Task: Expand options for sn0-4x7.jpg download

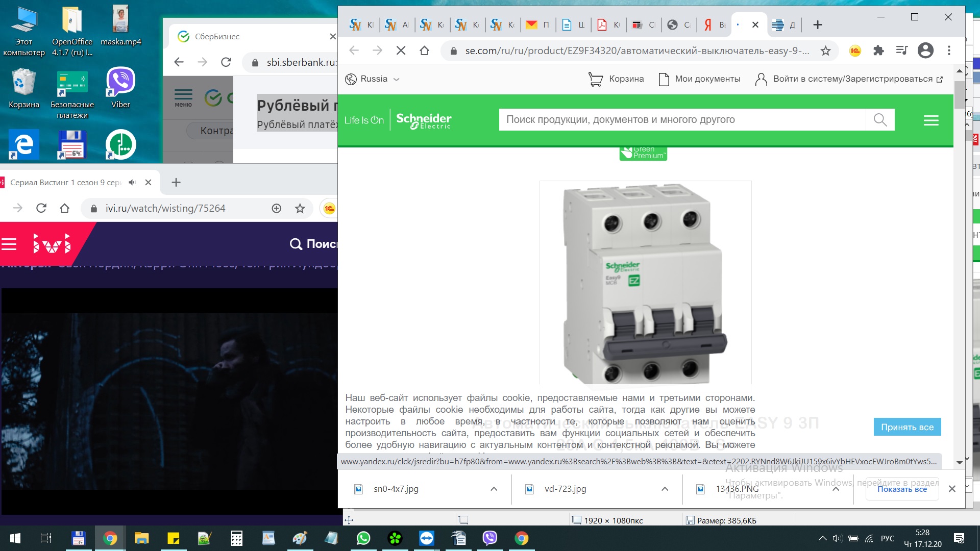Action: click(x=494, y=489)
